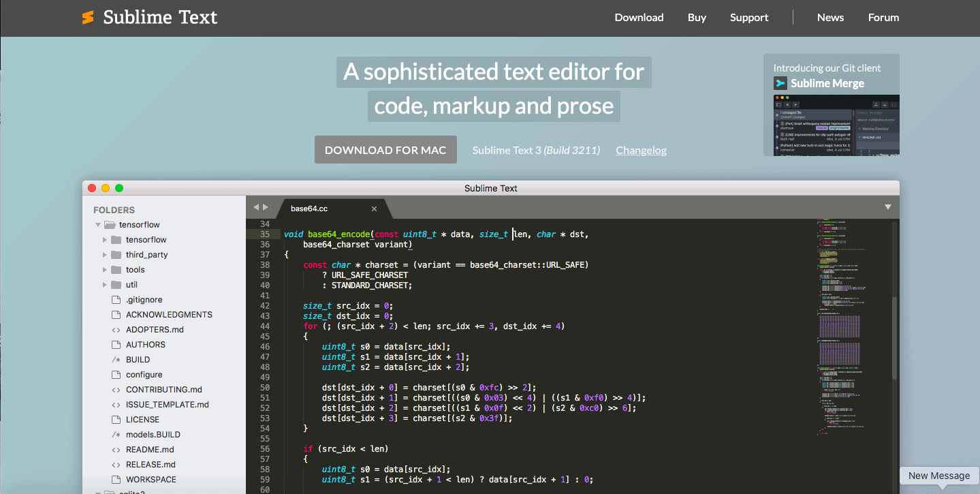Screen dimensions: 980x494
Task: Click line number 44 in gutter
Action: coord(265,326)
